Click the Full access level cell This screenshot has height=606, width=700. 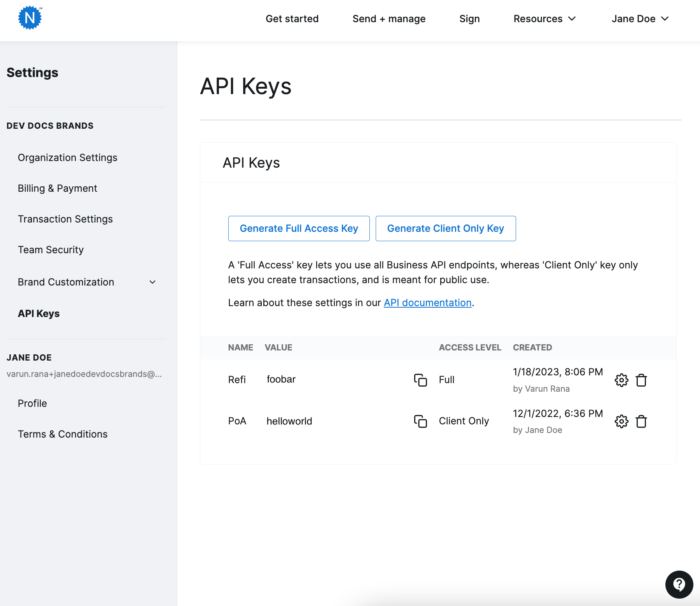click(x=446, y=380)
